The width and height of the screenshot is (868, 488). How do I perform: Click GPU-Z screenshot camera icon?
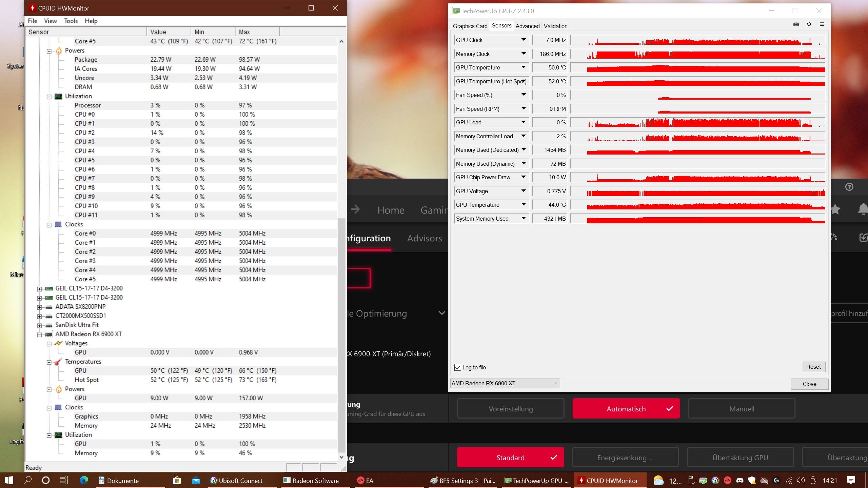(796, 24)
